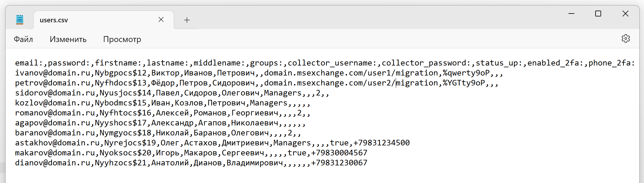Put the caret on romanov@domain.ru
This screenshot has height=183, width=644.
click(55, 113)
